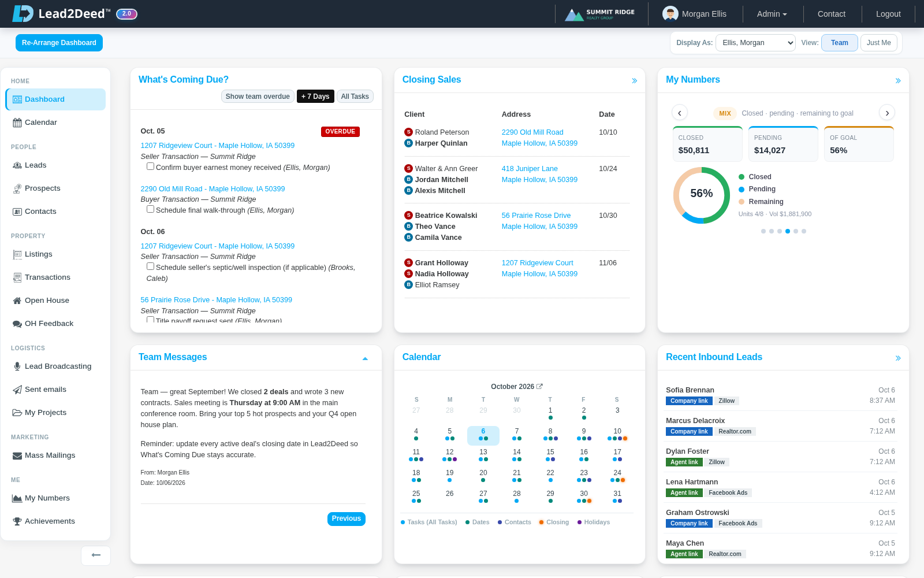This screenshot has width=924, height=578.
Task: Expand the My Numbers panel
Action: tap(898, 81)
